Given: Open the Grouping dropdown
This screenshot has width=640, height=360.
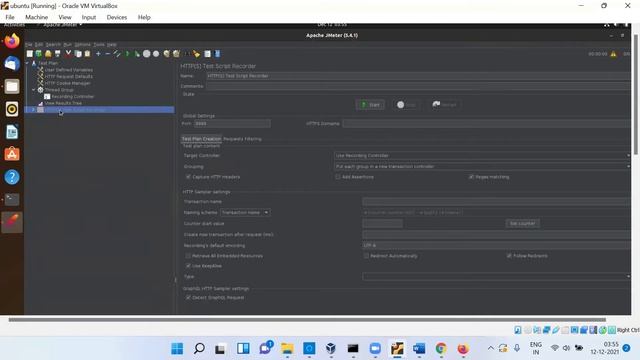Looking at the screenshot, I should pyautogui.click(x=482, y=167).
